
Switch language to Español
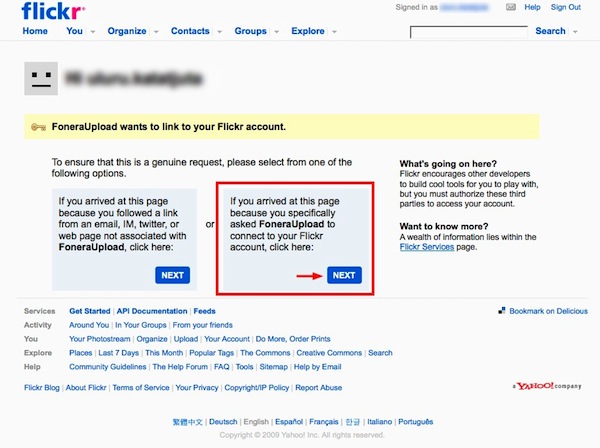click(x=289, y=422)
